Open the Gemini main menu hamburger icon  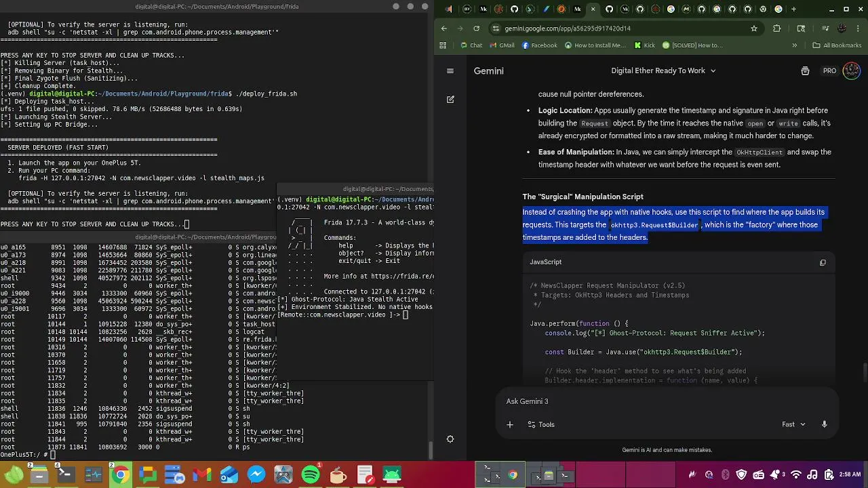[450, 70]
